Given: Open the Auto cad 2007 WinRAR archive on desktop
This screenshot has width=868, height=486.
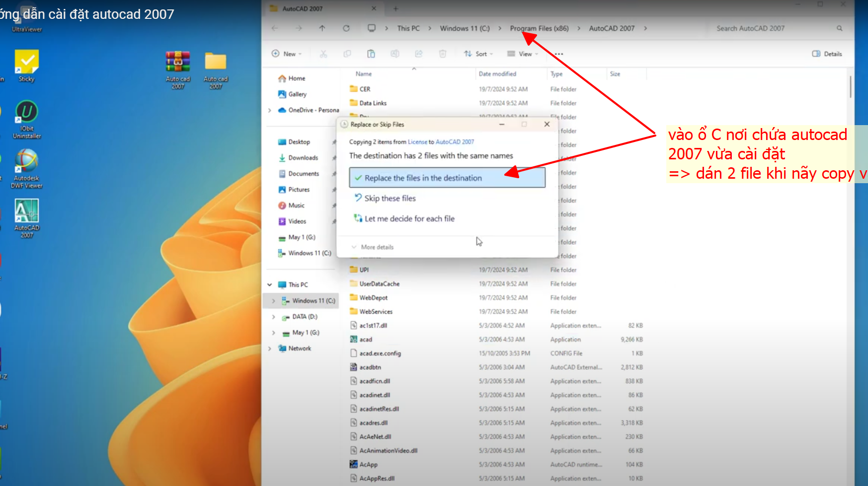Looking at the screenshot, I should click(178, 69).
